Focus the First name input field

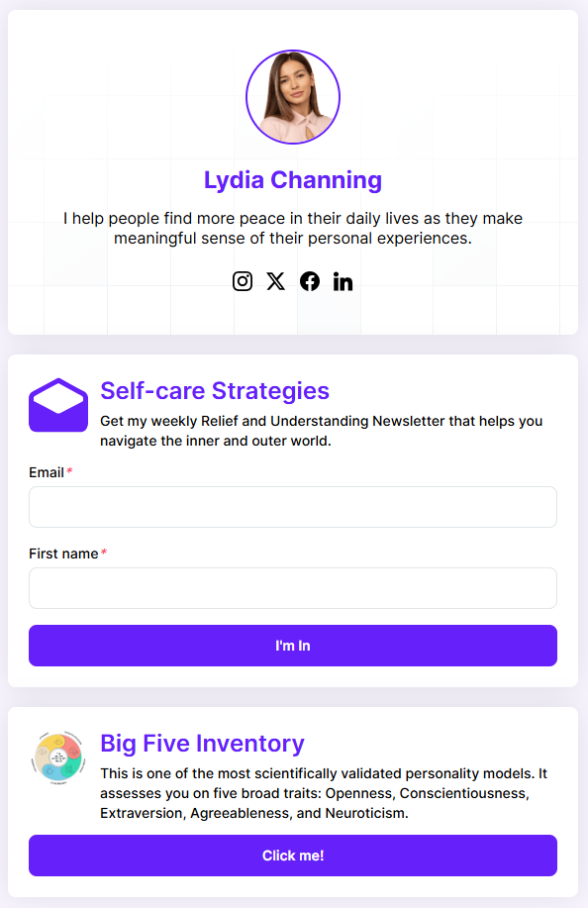(x=293, y=588)
